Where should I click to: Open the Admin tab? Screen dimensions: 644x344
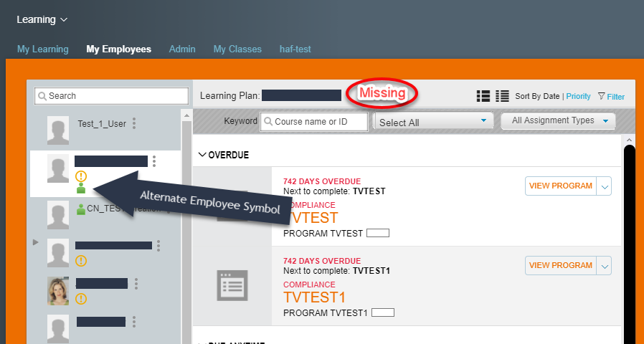[x=182, y=49]
